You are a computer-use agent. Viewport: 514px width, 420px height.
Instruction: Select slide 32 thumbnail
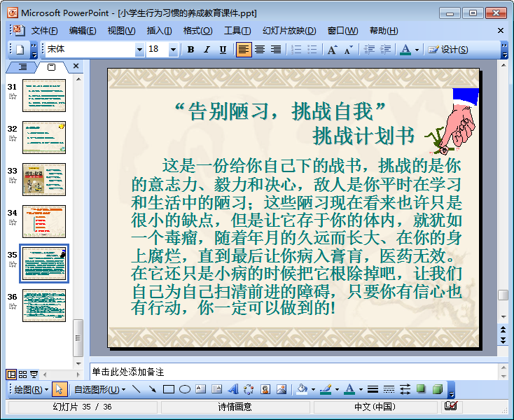click(44, 137)
